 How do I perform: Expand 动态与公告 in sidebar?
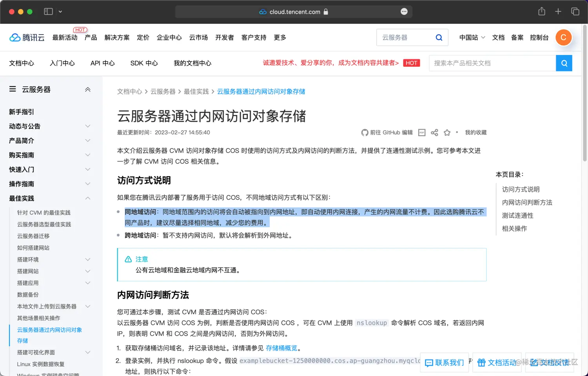[88, 126]
